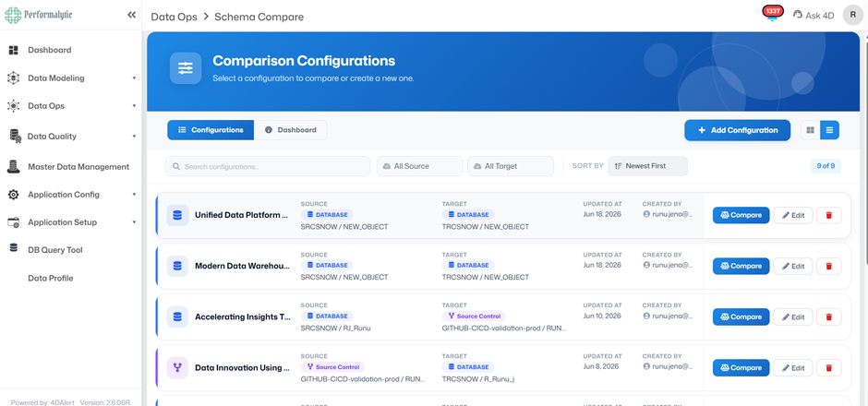Click 'SRCSNOW / RJ_Runu' source text
The height and width of the screenshot is (406, 868).
click(335, 328)
